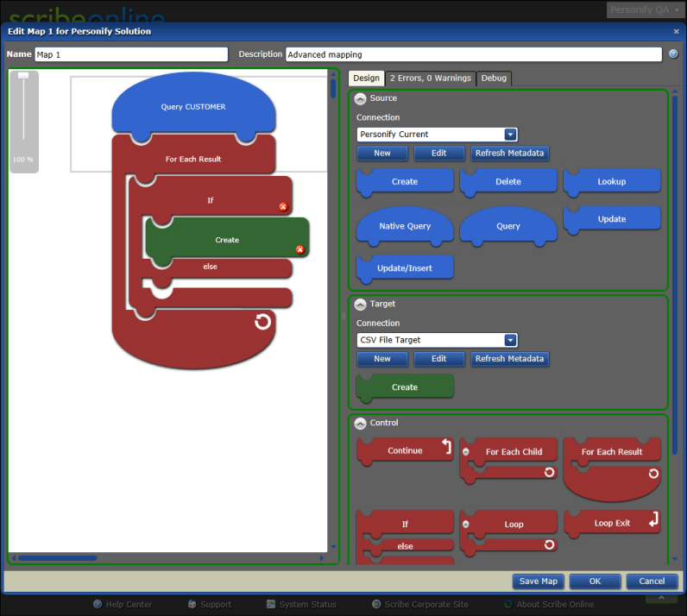This screenshot has width=687, height=616.
Task: Open Help Center footer link
Action: [x=123, y=604]
